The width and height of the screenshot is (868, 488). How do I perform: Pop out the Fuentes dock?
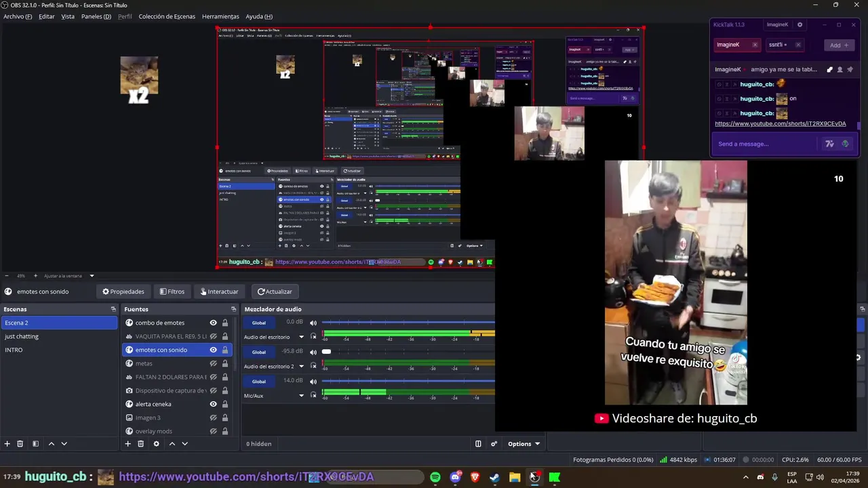[233, 309]
